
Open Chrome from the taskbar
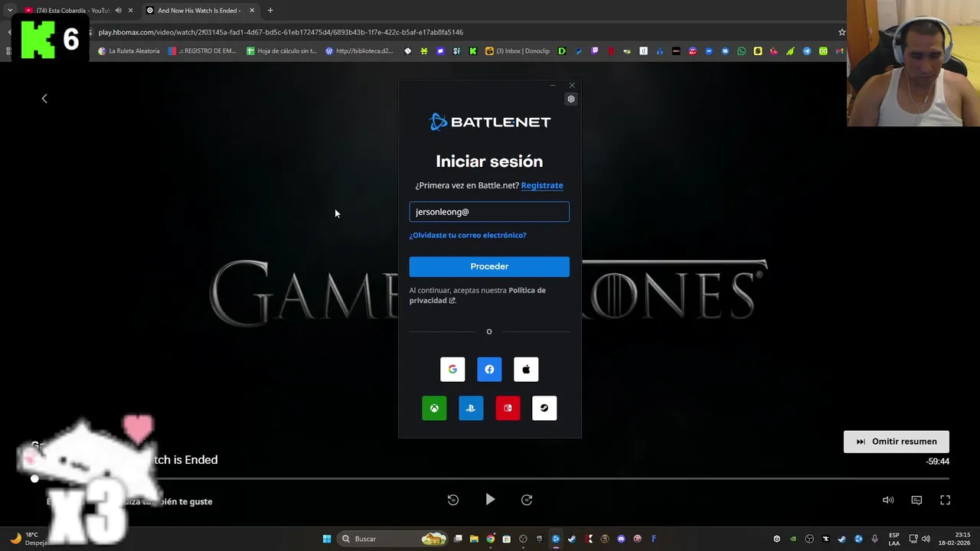coord(490,539)
